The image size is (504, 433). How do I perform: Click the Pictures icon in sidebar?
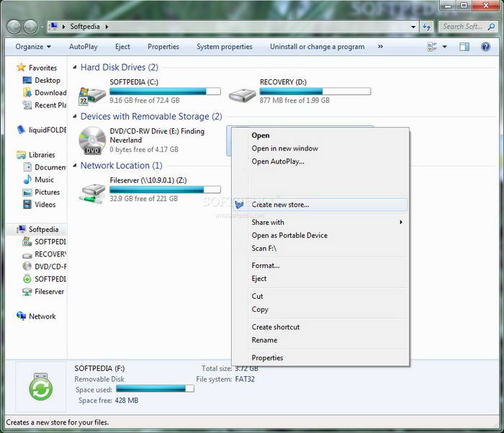(27, 192)
